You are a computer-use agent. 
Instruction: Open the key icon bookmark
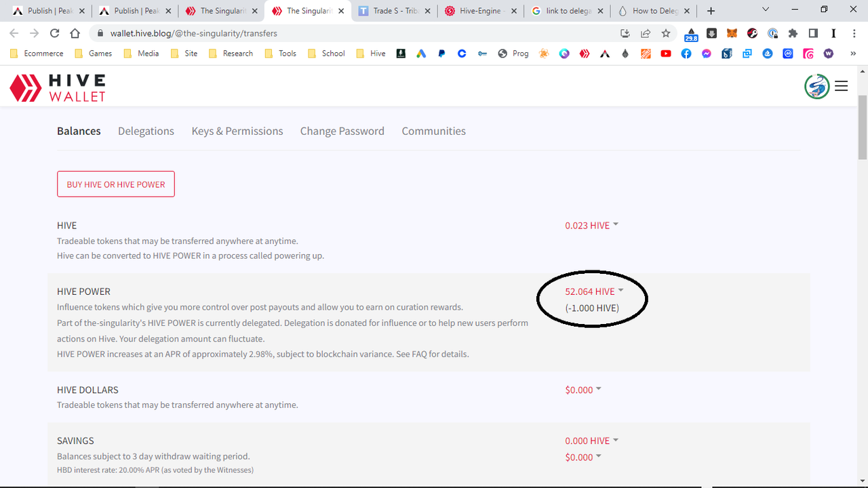click(482, 54)
